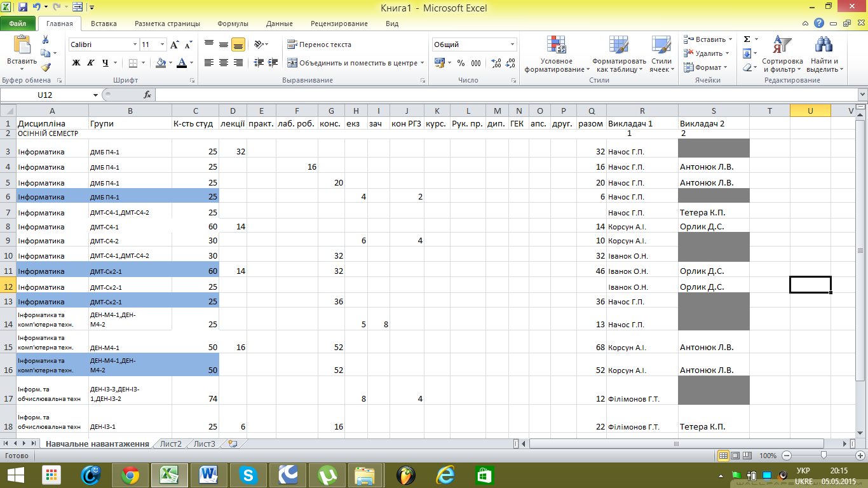Click the AutoSum sigma icon
868x488 pixels.
coord(747,39)
